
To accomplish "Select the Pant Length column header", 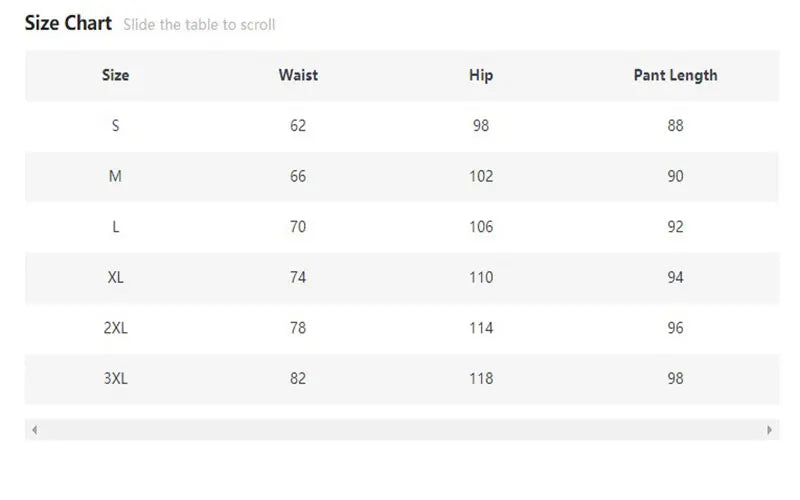I will click(x=676, y=76).
